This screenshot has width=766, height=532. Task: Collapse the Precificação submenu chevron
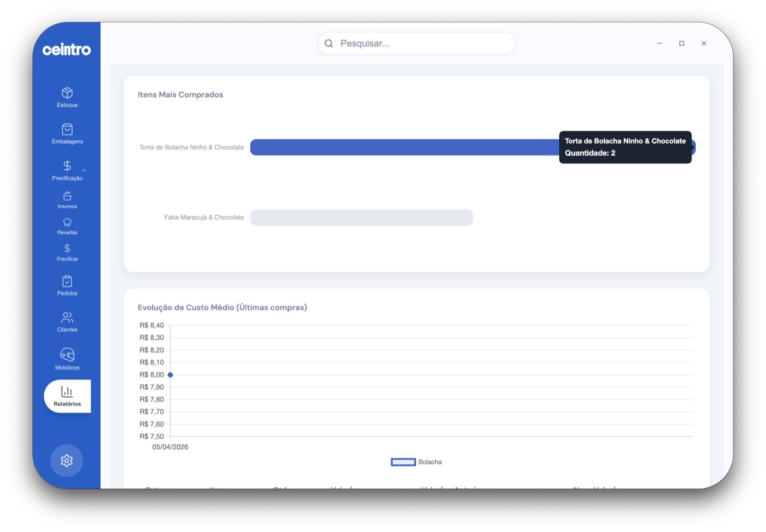pyautogui.click(x=84, y=170)
